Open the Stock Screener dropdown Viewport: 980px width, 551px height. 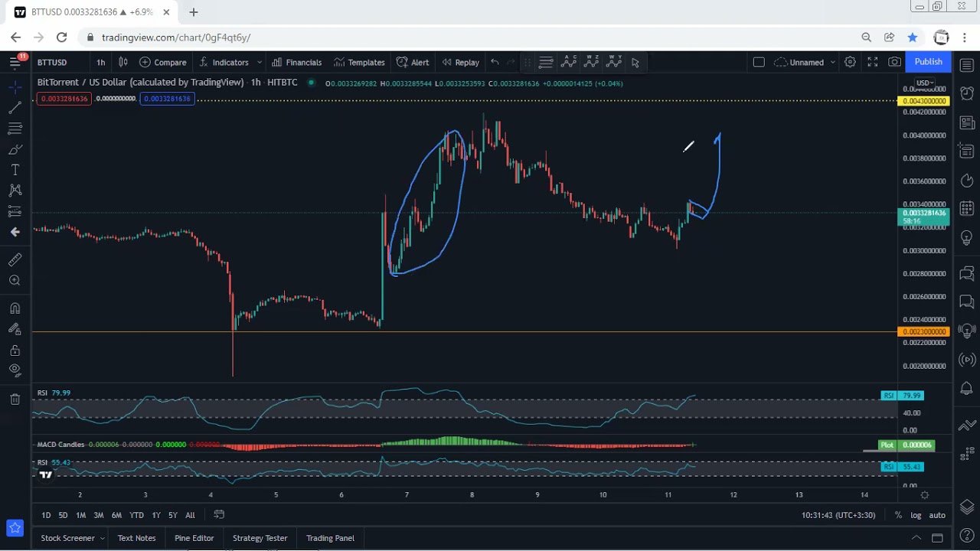71,538
